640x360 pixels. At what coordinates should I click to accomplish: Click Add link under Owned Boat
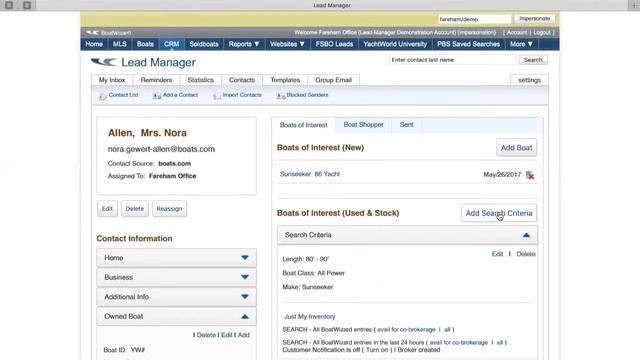point(244,335)
